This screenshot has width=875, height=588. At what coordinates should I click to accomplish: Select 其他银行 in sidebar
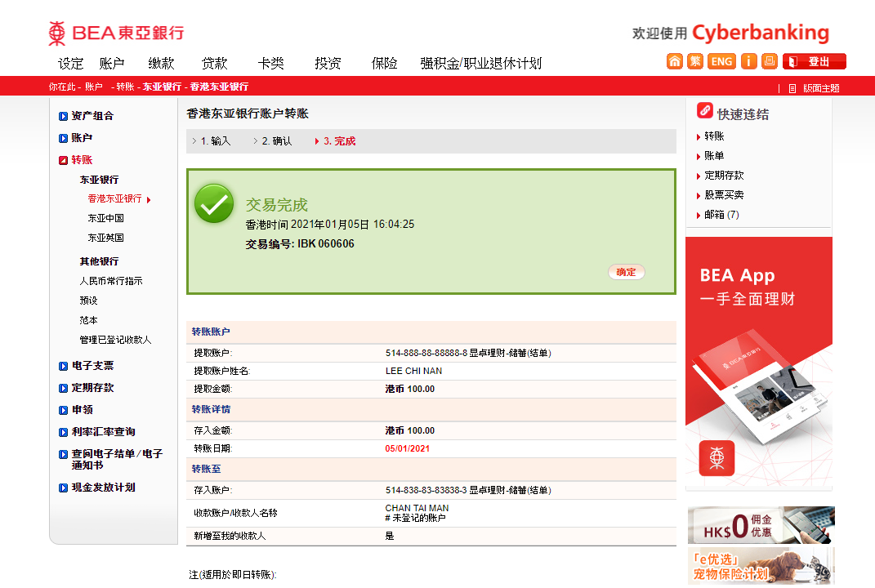100,261
